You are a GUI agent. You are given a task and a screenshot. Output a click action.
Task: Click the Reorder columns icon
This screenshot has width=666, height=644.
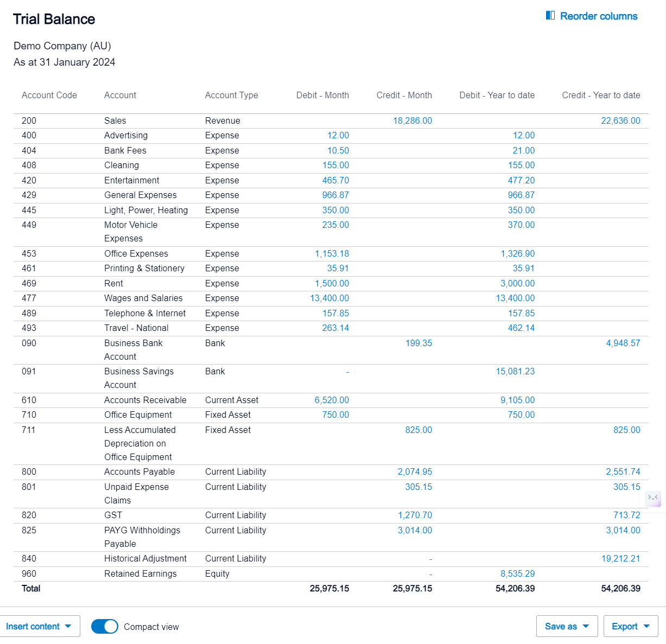point(550,16)
